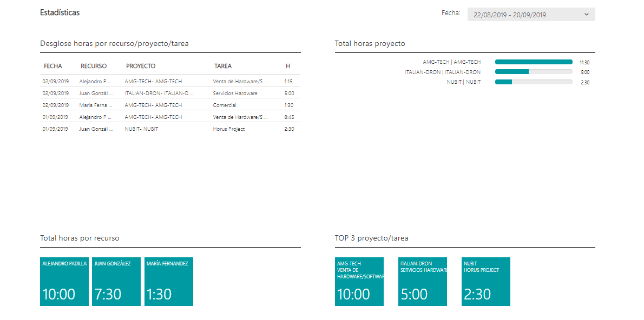Open the Juan González 7:30 tile
The image size is (644, 320).
point(116,282)
